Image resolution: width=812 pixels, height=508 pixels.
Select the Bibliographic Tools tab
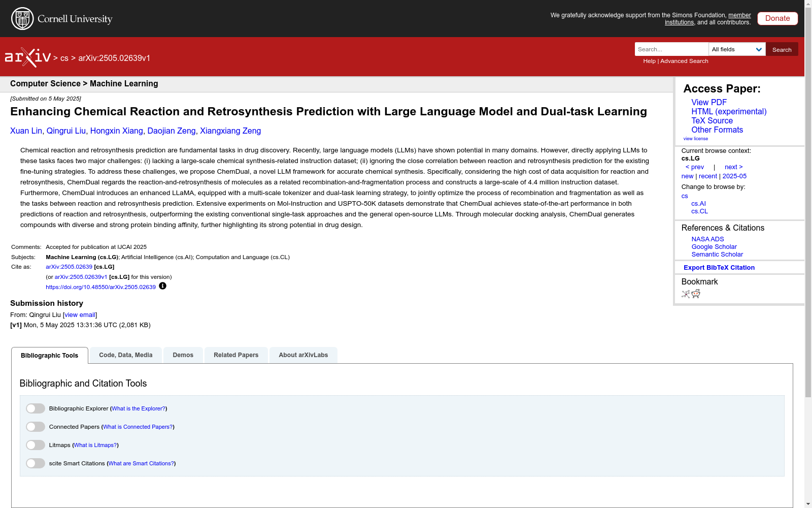click(50, 356)
